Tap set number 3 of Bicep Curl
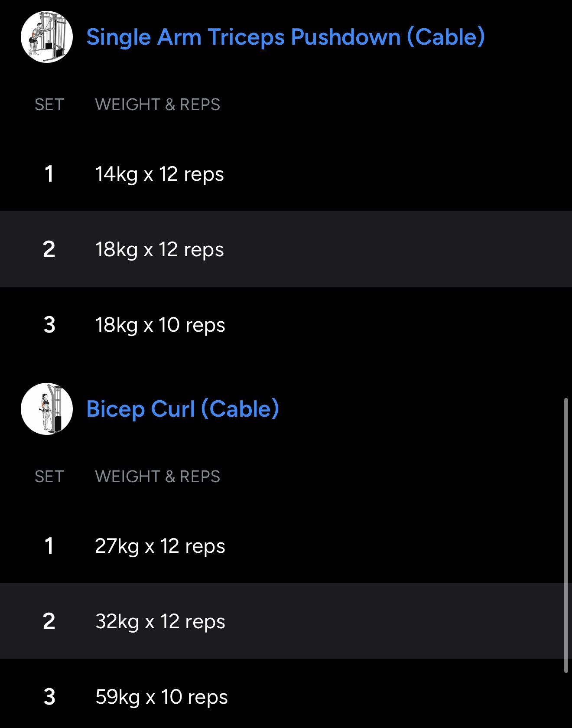Viewport: 572px width, 728px height. tap(49, 697)
